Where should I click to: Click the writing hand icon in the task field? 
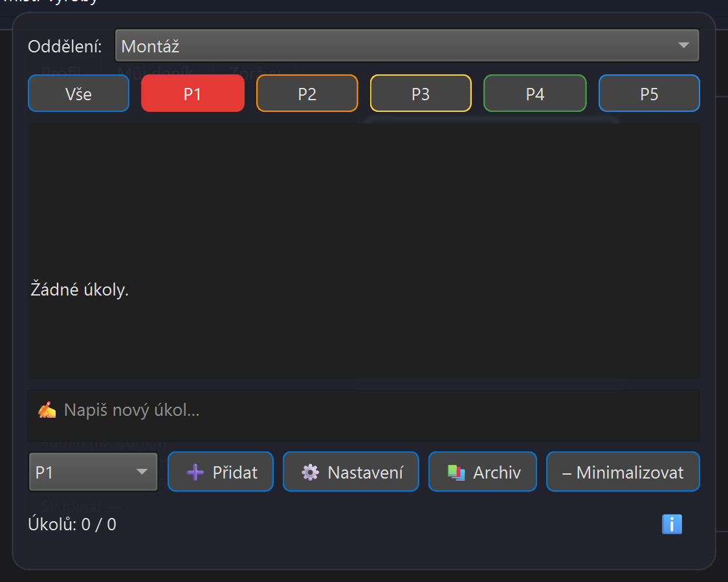point(47,410)
